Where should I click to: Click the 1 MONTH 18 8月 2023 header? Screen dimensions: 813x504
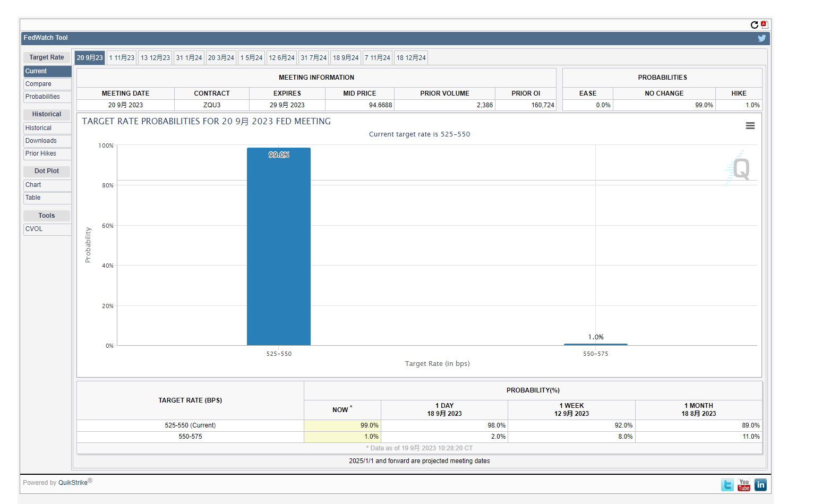pyautogui.click(x=699, y=410)
